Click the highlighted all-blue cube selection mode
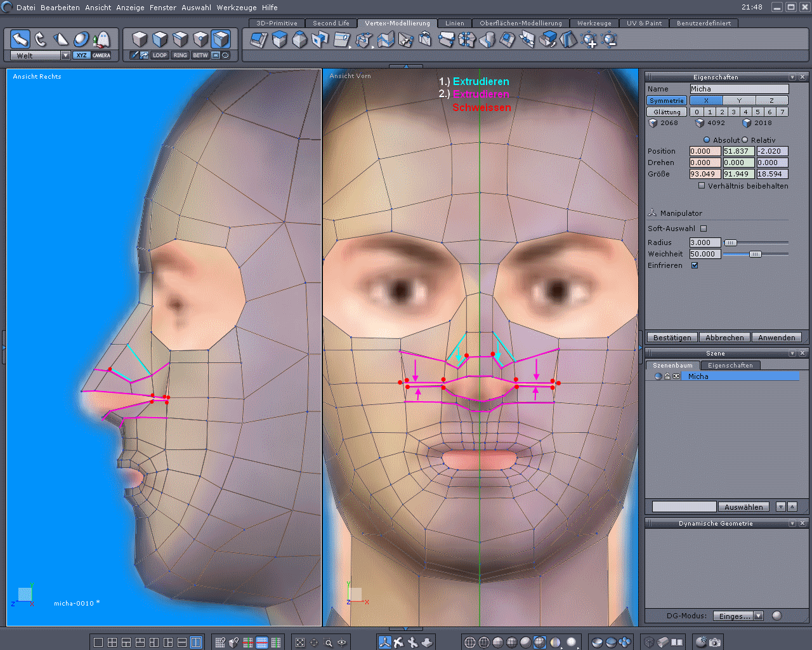This screenshot has height=650, width=812. tap(221, 39)
